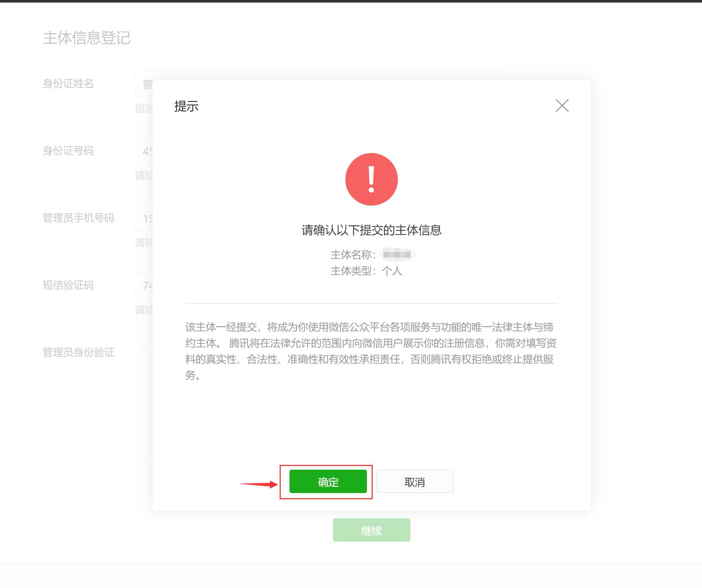The image size is (702, 588).
Task: Click the 主体信息登记 page title
Action: click(87, 38)
